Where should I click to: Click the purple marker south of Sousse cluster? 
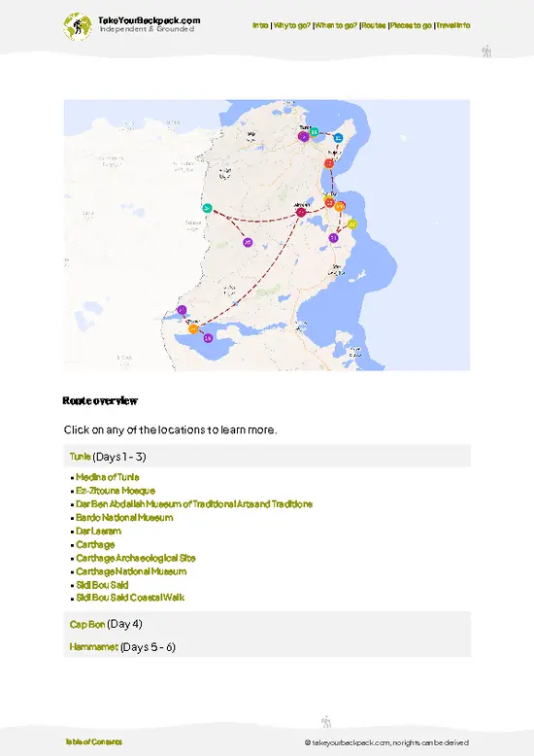[x=334, y=238]
